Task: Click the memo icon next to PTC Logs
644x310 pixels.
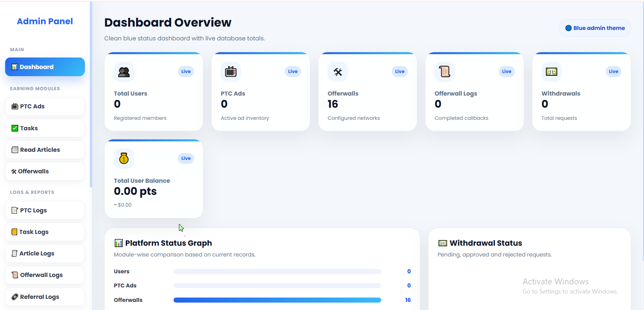Action: click(x=15, y=210)
